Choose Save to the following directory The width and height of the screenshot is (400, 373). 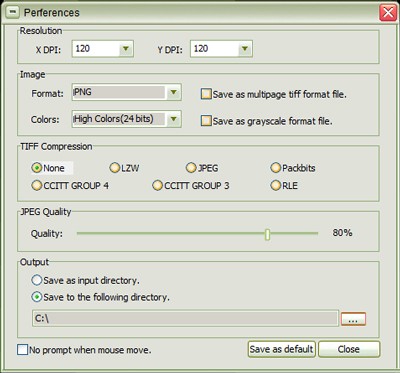(37, 297)
